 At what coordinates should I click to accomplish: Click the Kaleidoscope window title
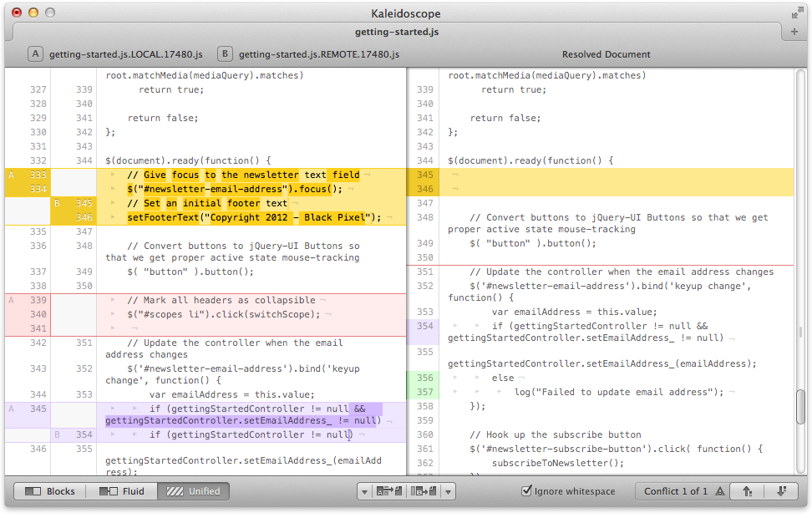click(x=405, y=13)
